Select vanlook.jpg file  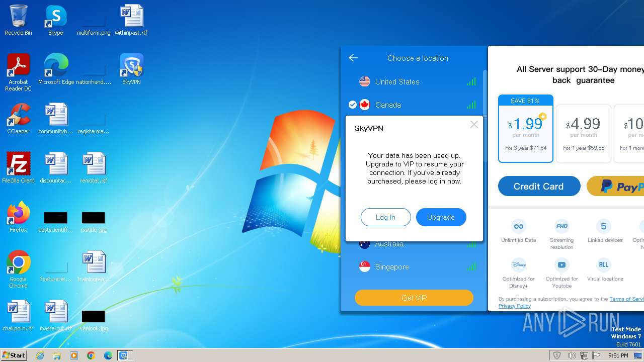[x=94, y=320]
